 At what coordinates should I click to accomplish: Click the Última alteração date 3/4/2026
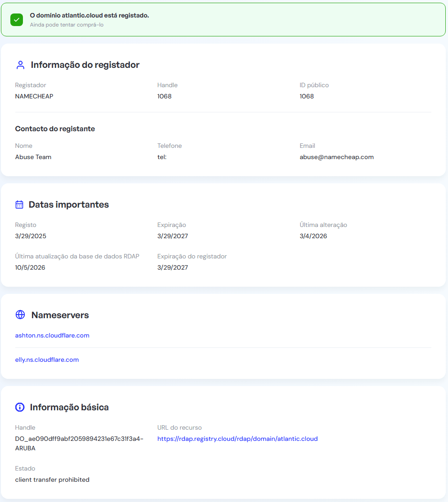click(x=314, y=236)
